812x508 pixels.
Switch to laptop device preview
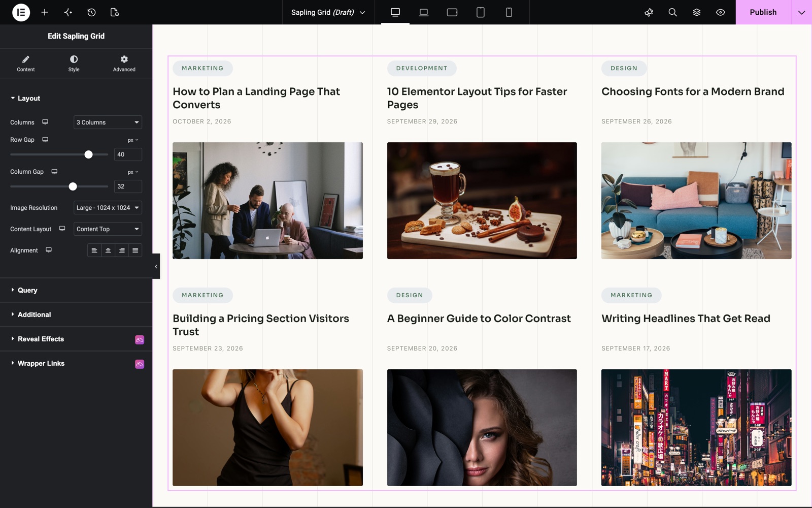coord(424,12)
